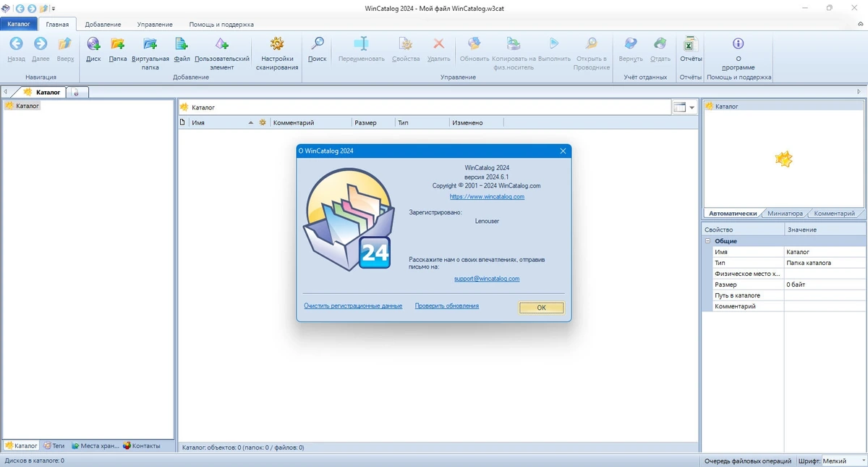Click Проверить обновления link
The width and height of the screenshot is (868, 467).
[447, 306]
